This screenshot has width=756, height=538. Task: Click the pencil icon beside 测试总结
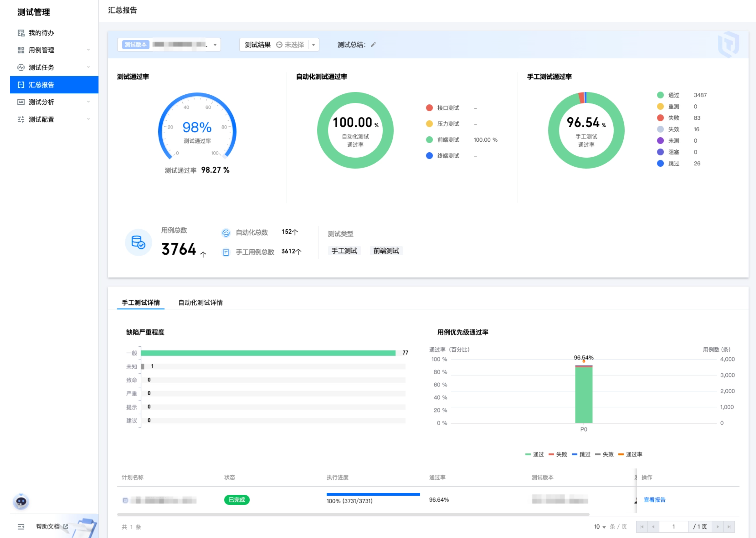pos(373,45)
